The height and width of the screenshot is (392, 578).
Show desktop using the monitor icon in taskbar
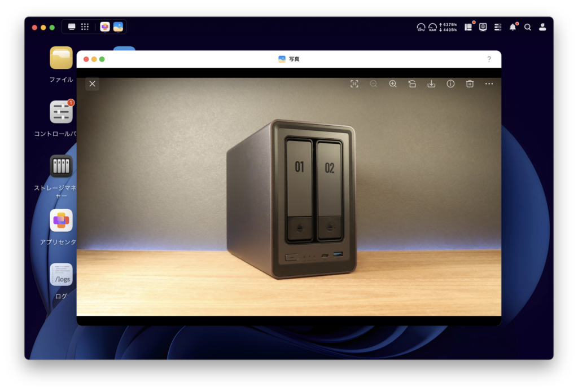click(x=72, y=27)
